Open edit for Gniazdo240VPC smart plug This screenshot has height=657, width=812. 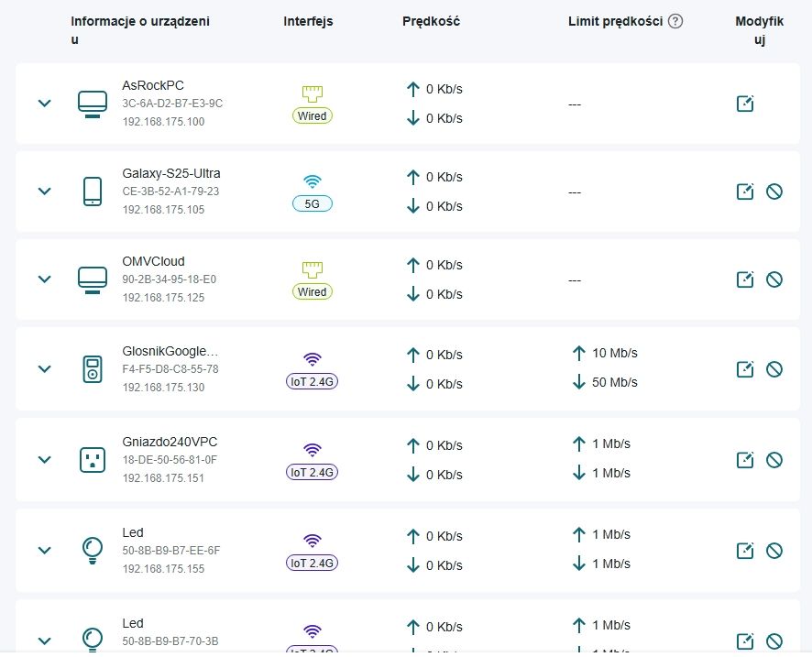click(x=745, y=460)
